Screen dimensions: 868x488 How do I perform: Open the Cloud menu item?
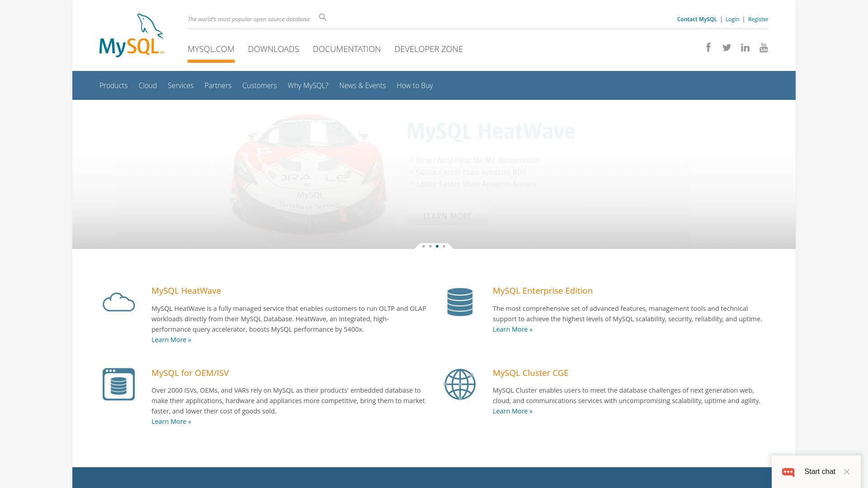(148, 85)
